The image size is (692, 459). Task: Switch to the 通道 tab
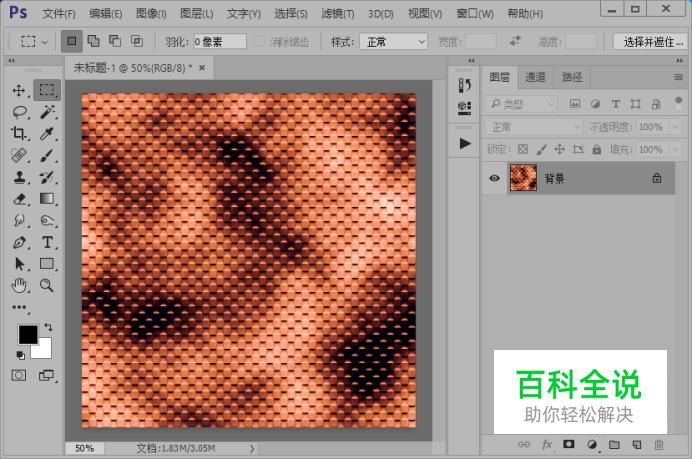pyautogui.click(x=535, y=78)
